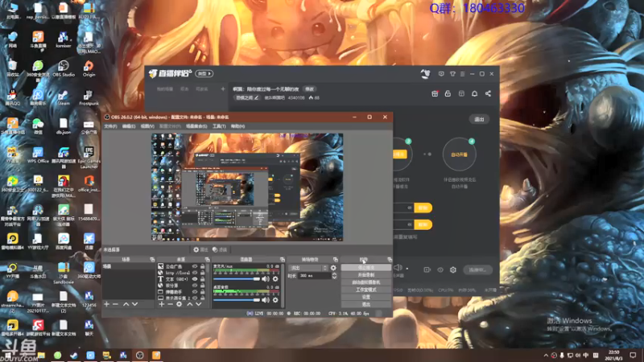Pop out the audio mixer dock
Viewport: 644px width, 362px height.
(283, 259)
